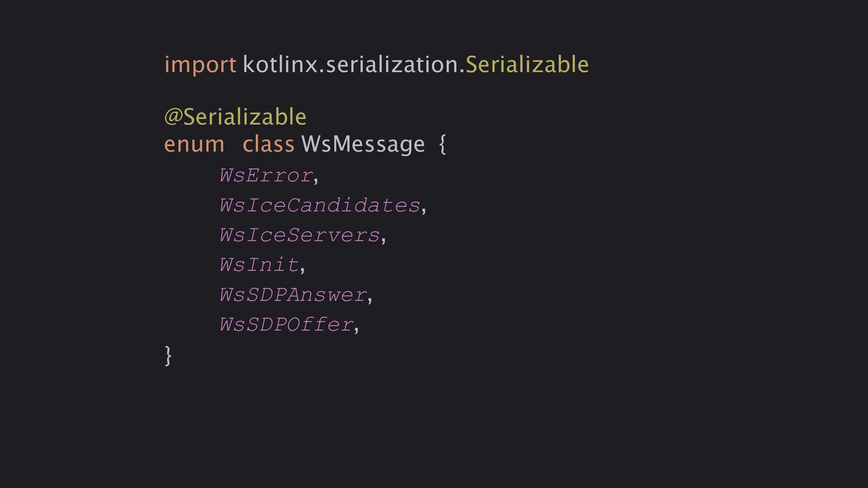The image size is (868, 488).
Task: Select the WsSDPAnswer enum entry
Action: [293, 295]
